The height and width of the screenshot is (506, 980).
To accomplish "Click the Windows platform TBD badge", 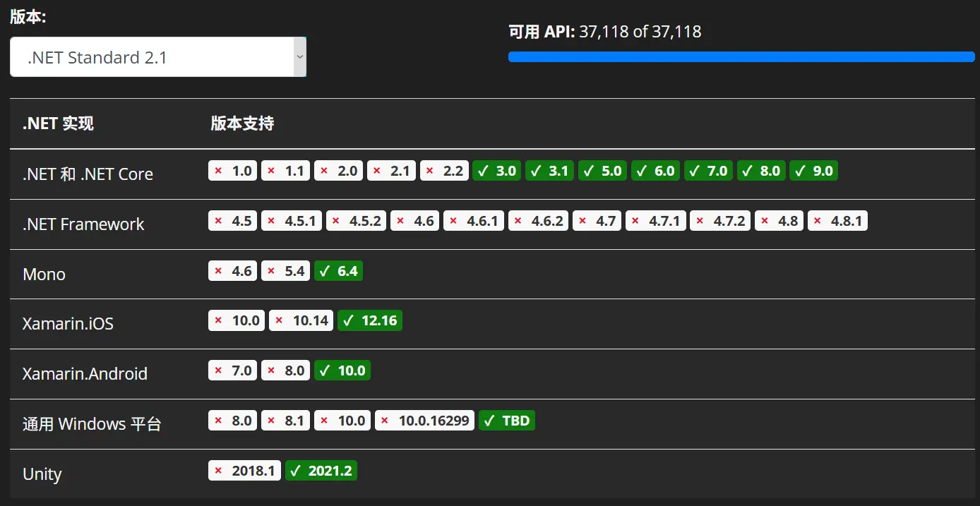I will click(506, 421).
